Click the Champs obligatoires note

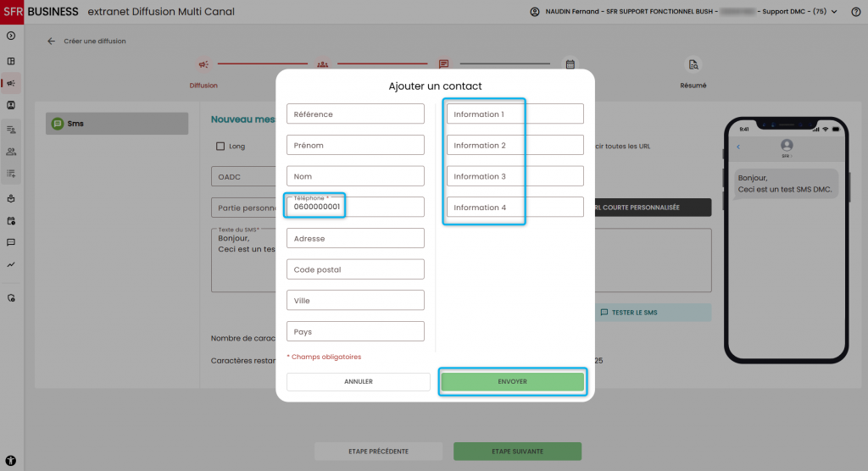click(324, 357)
